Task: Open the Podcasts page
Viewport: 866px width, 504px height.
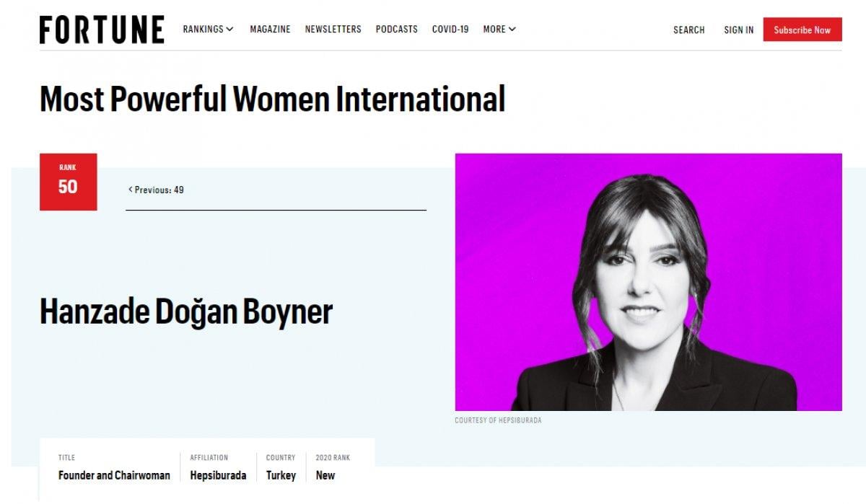Action: [x=396, y=30]
